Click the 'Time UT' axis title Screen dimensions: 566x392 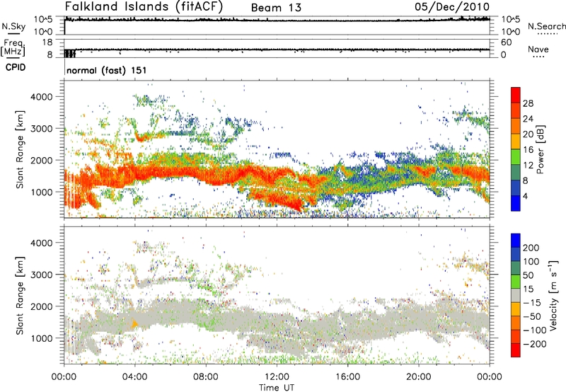point(277,387)
